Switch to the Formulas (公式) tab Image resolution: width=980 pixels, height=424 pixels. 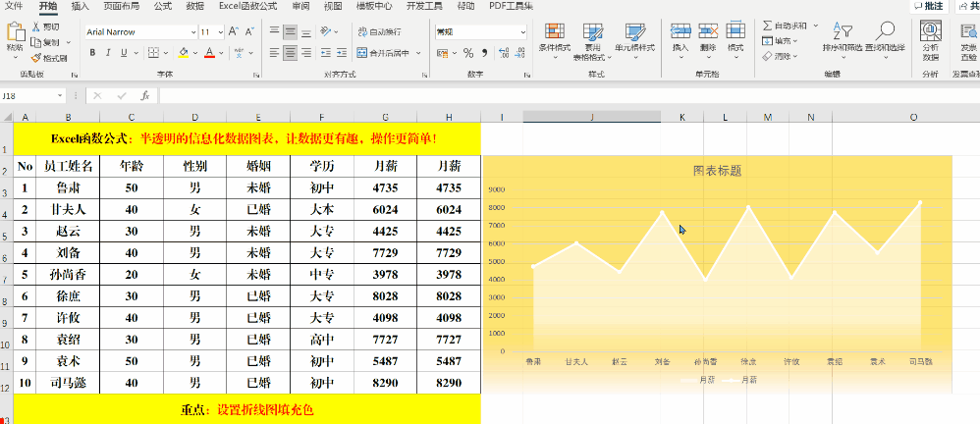coord(162,6)
